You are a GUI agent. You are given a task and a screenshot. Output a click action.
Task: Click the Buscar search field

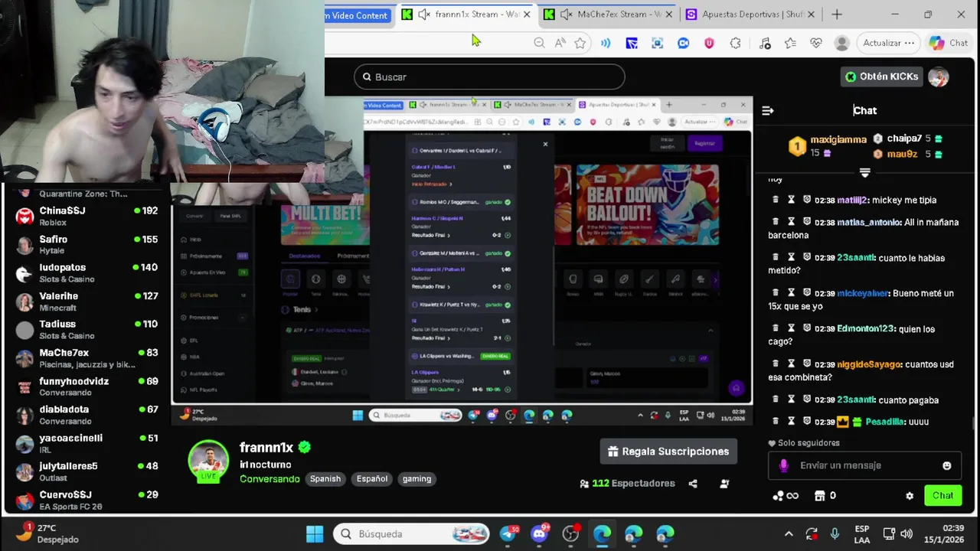pos(489,77)
